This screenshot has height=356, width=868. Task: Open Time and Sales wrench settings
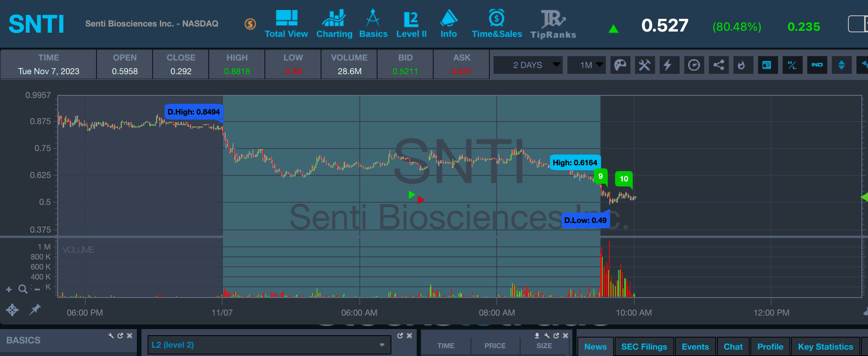pyautogui.click(x=547, y=336)
